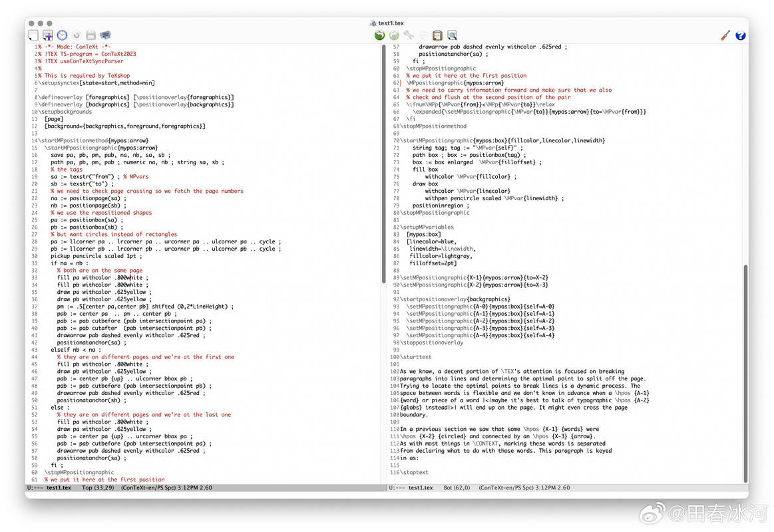
Task: Click the new-document icon with blue plus
Action: click(x=47, y=35)
